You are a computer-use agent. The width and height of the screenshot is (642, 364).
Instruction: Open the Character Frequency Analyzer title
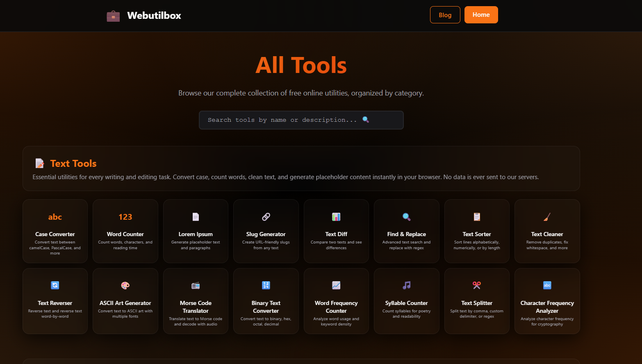tap(547, 307)
